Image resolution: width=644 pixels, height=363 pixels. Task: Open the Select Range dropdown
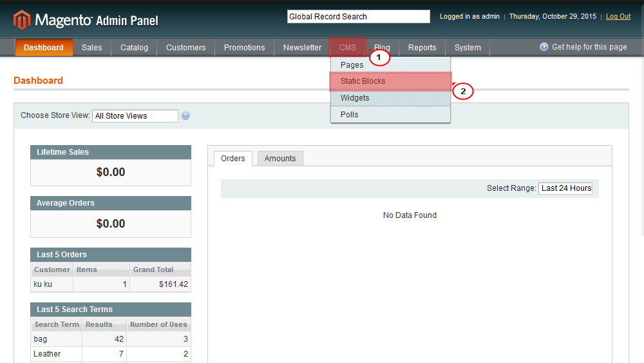tap(565, 188)
